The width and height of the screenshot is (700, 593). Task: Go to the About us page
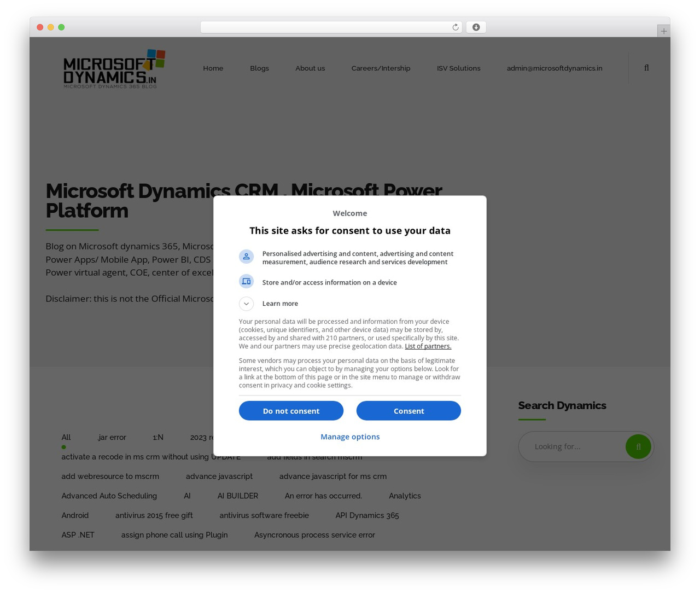pyautogui.click(x=310, y=68)
